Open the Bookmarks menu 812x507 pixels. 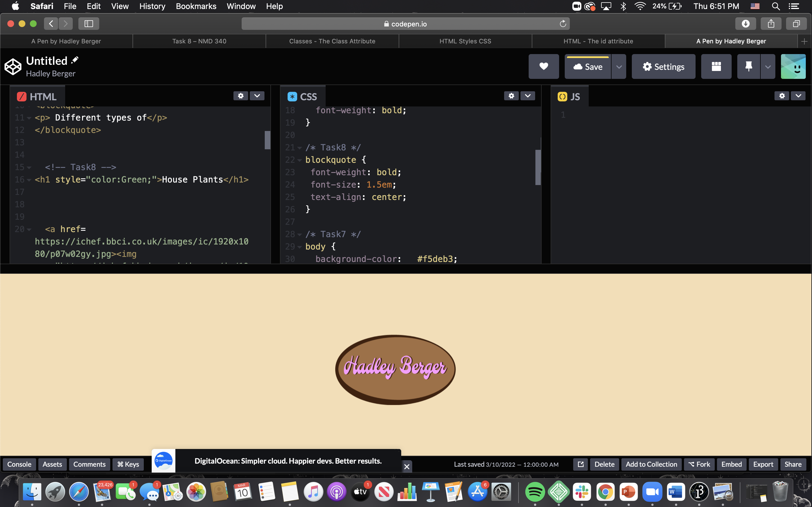click(196, 6)
